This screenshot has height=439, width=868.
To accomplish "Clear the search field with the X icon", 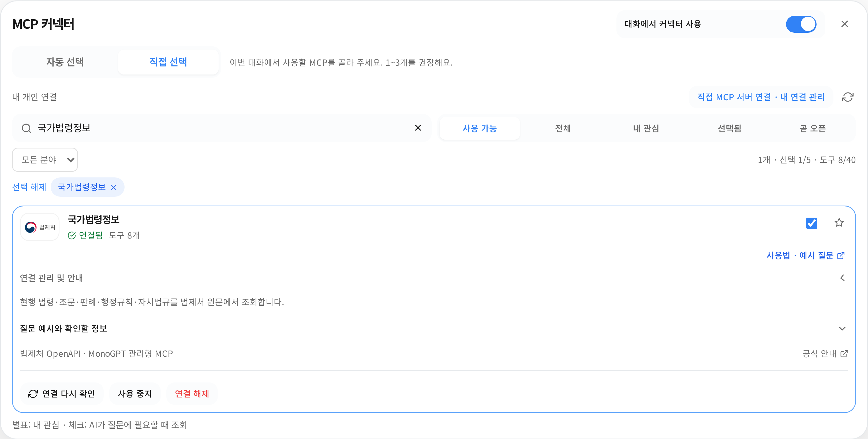I will click(x=418, y=128).
